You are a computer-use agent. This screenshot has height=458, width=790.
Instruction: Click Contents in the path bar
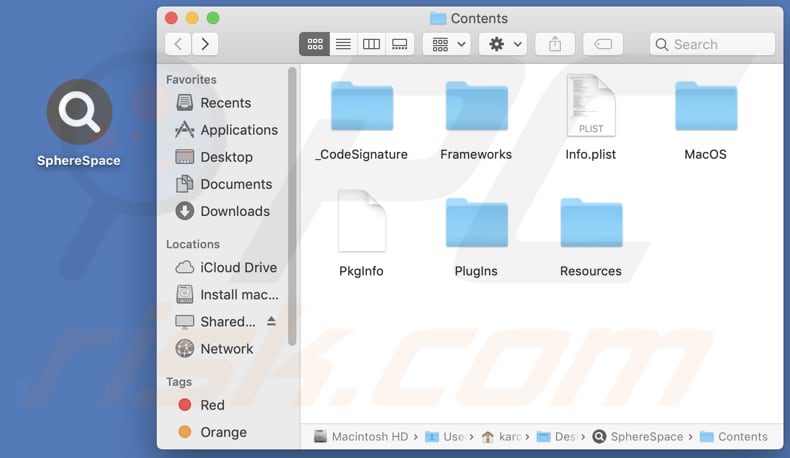click(734, 437)
